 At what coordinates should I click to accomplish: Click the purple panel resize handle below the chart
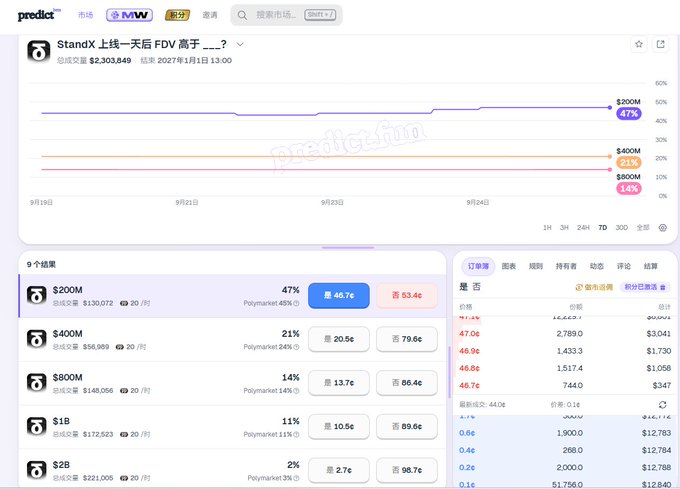pyautogui.click(x=348, y=248)
